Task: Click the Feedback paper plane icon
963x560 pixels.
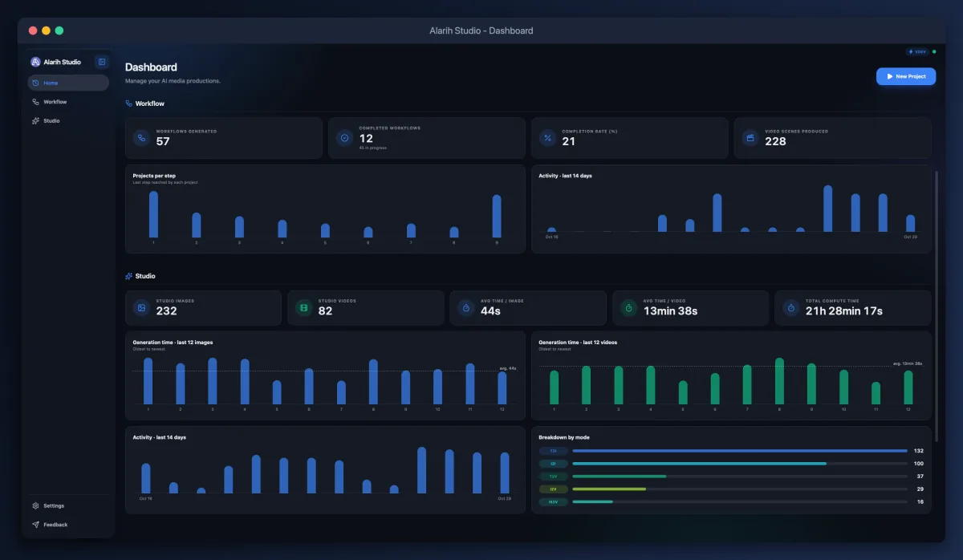Action: point(35,525)
